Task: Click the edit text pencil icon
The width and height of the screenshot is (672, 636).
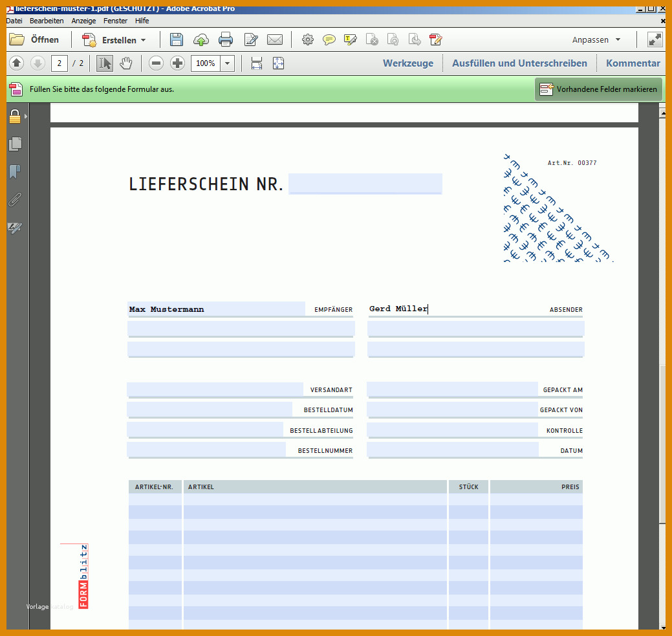Action: pyautogui.click(x=251, y=39)
